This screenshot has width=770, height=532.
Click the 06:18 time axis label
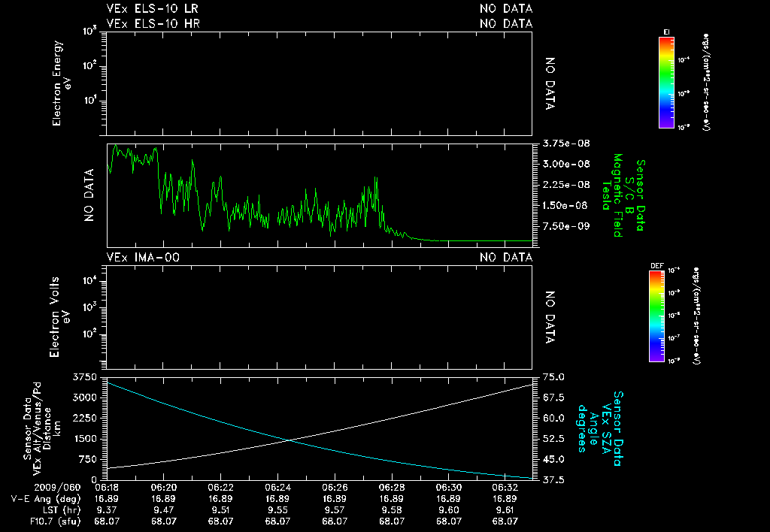[107, 488]
